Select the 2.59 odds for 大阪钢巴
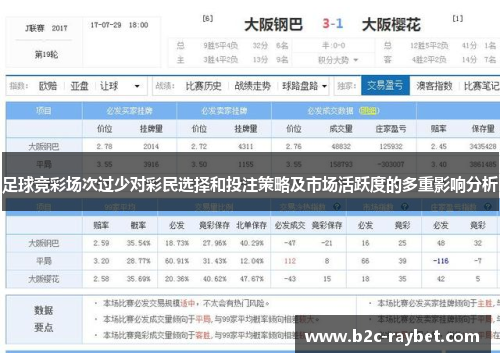 coord(101,243)
